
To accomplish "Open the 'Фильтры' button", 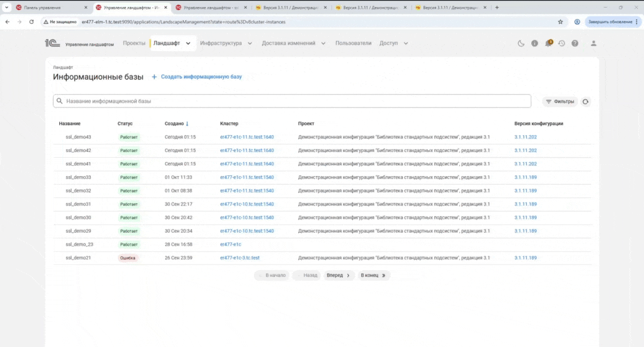I will click(x=560, y=102).
